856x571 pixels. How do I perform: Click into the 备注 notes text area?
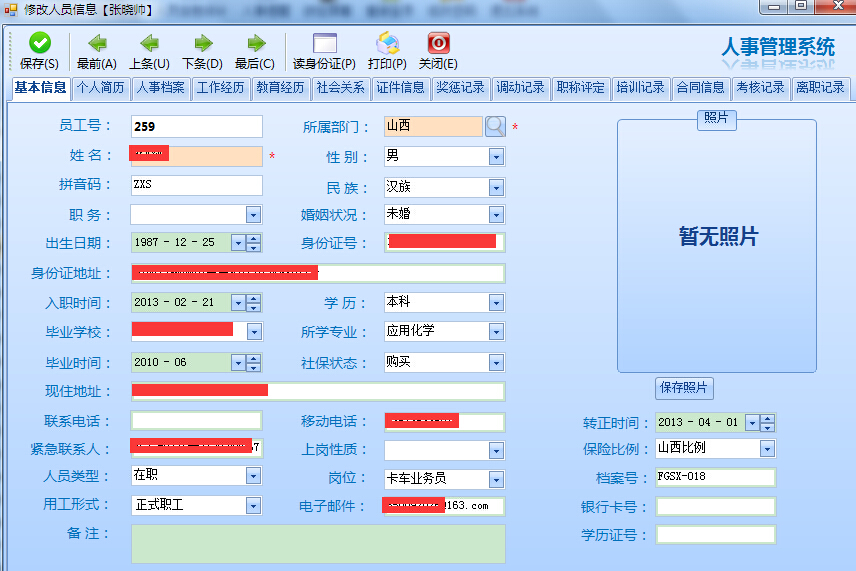coord(318,544)
